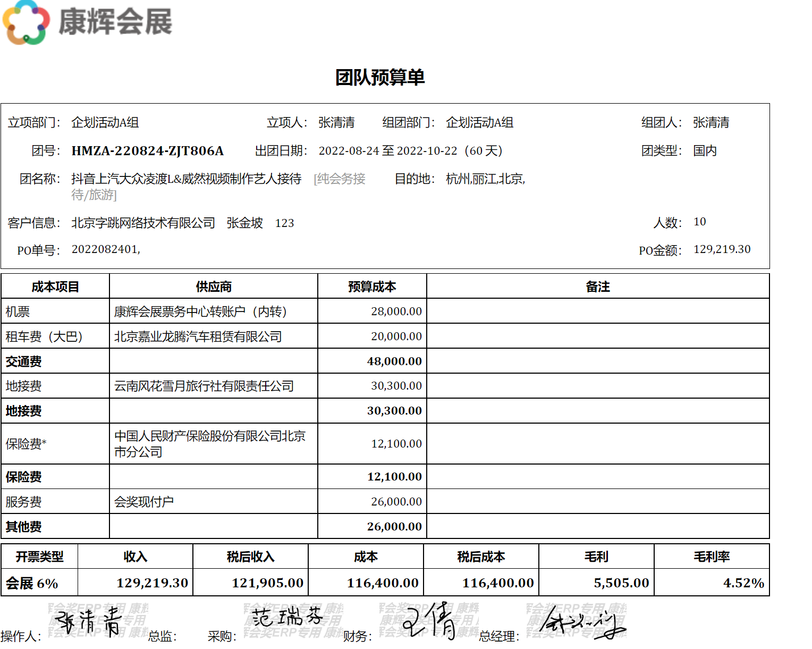Click the 会展 6% invoice type cell
Screen dimensions: 812x649
pyautogui.click(x=32, y=584)
